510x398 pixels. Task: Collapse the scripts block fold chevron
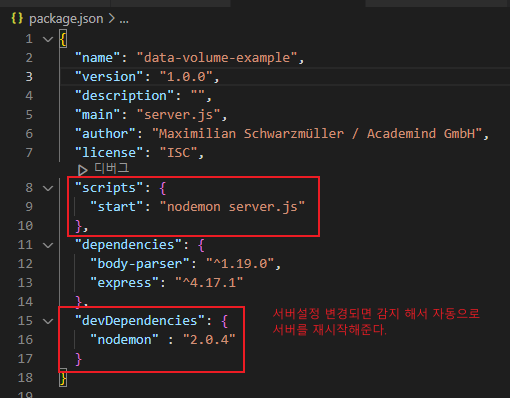click(x=48, y=188)
